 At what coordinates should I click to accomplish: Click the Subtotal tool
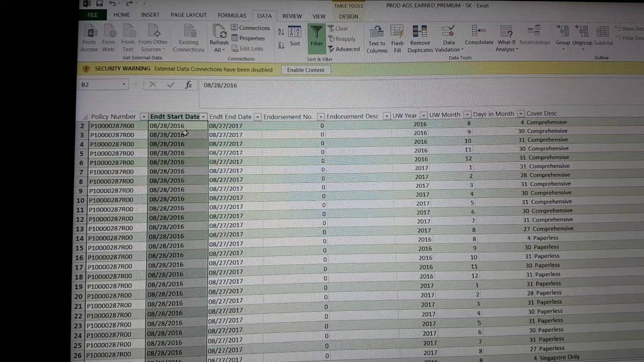click(x=603, y=36)
